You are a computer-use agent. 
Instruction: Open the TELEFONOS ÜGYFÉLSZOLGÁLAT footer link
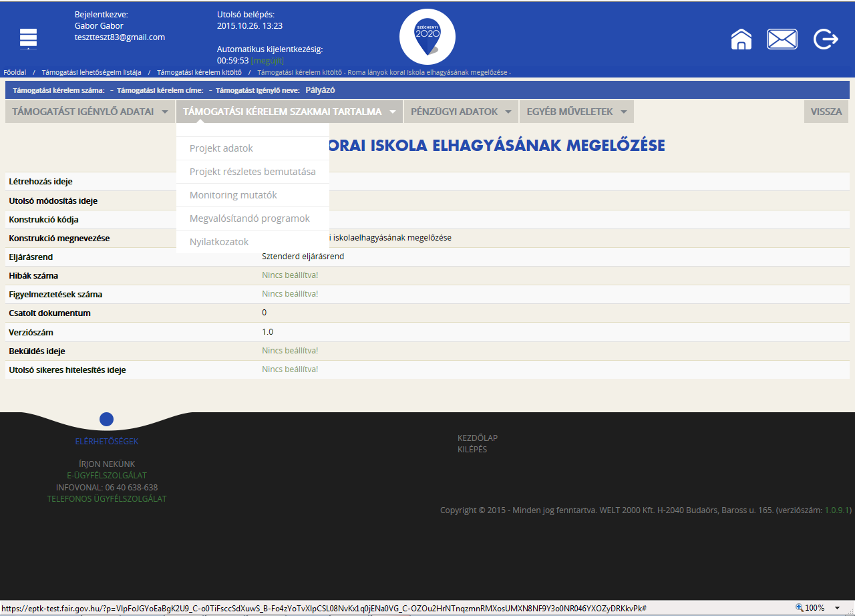[x=107, y=499]
